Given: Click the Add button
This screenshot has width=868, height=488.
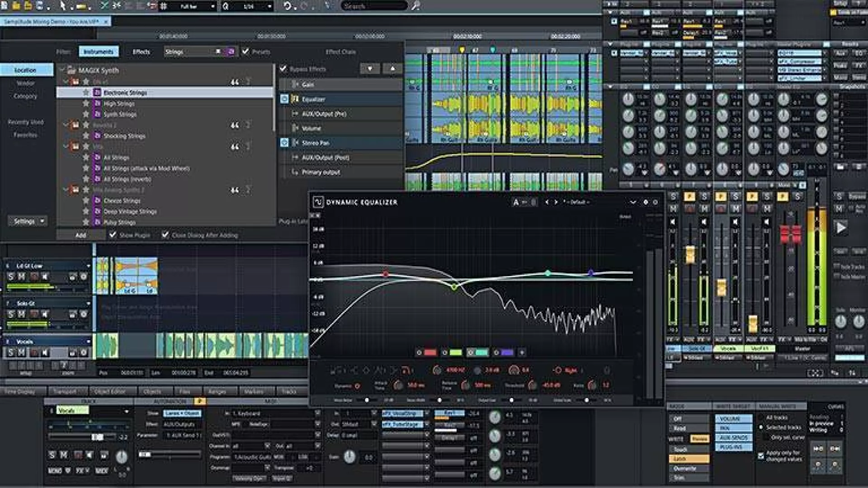Looking at the screenshot, I should 80,235.
